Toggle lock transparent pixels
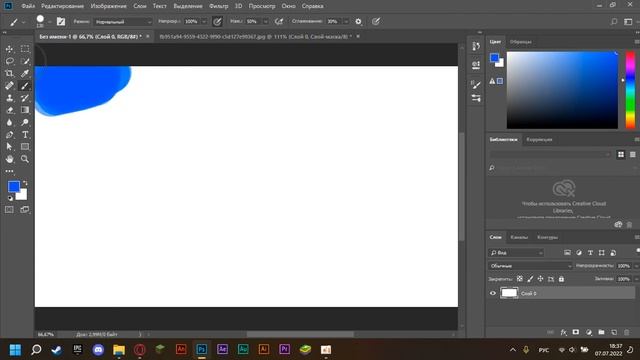This screenshot has height=360, width=640. (520, 279)
